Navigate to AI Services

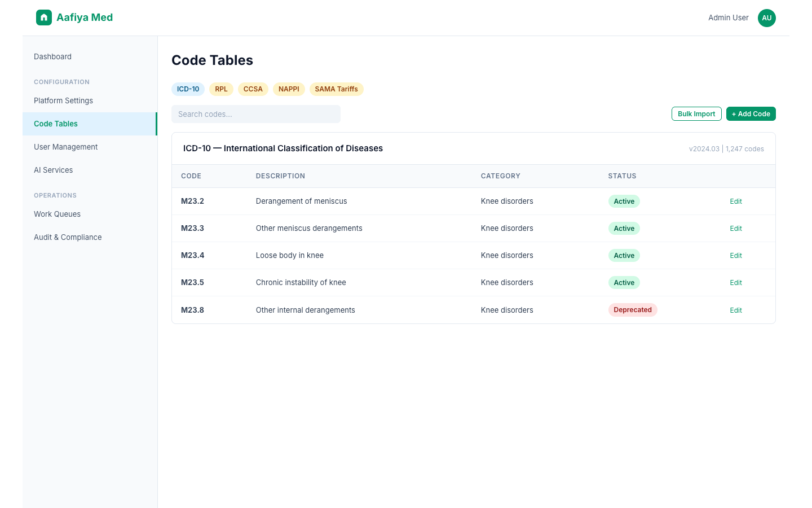click(90, 170)
